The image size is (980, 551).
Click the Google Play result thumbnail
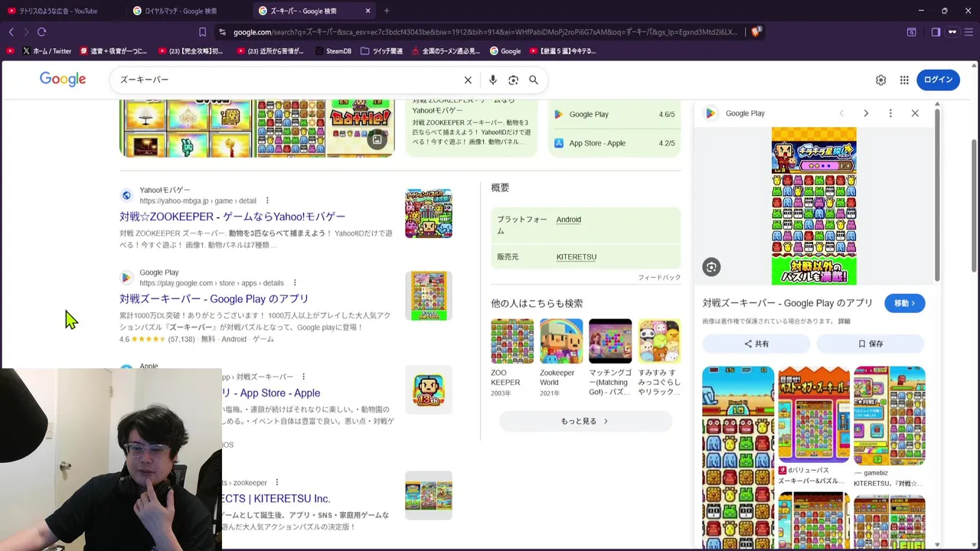tap(429, 295)
